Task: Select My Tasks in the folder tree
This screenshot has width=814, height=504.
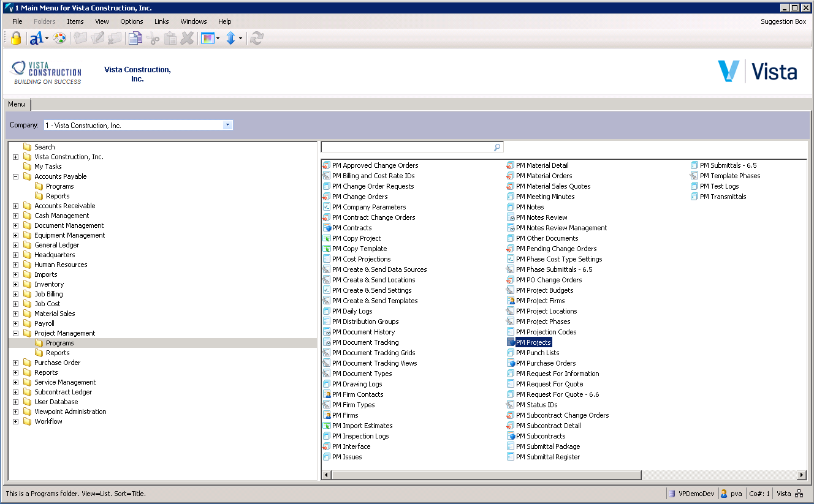Action: point(48,167)
